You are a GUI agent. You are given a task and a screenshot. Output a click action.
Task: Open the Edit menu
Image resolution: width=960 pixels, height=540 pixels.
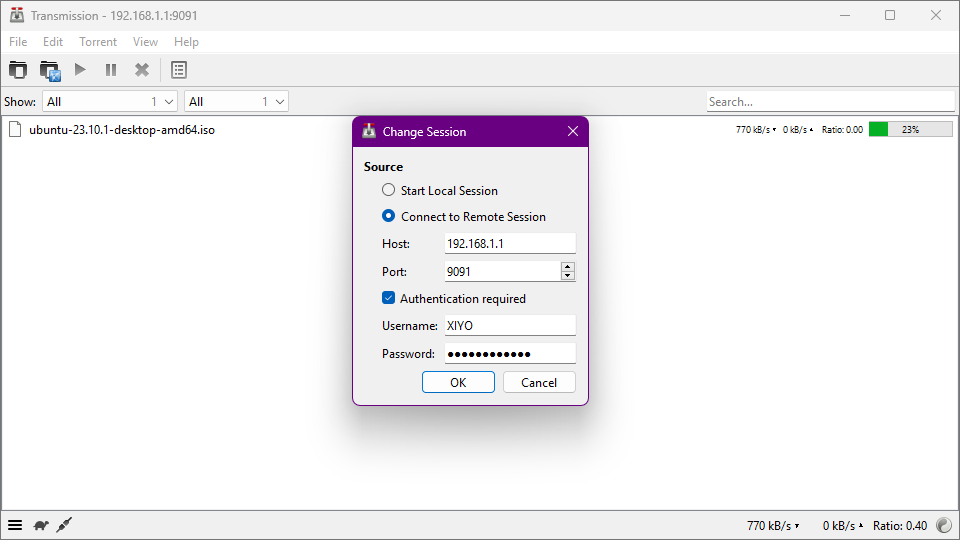[x=53, y=42]
